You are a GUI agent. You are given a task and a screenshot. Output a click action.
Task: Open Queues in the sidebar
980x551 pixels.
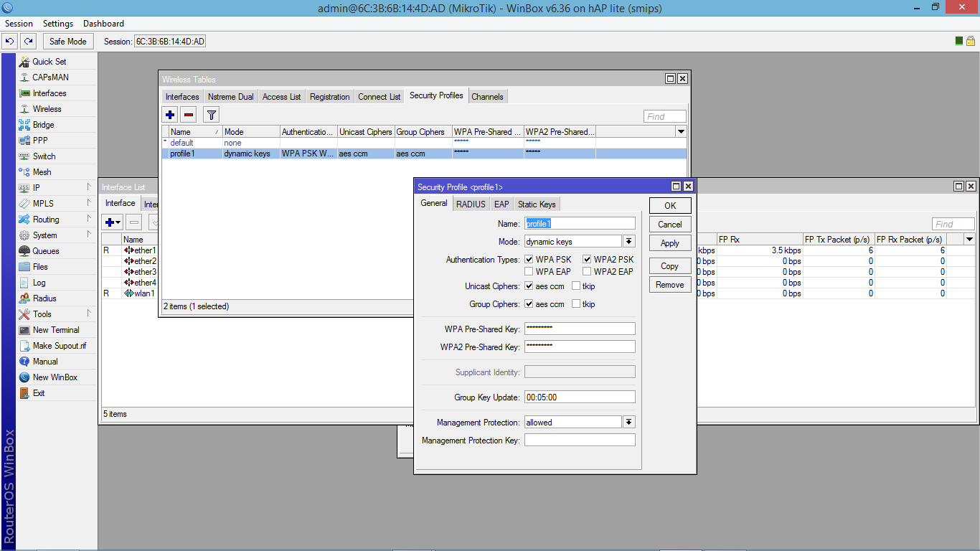click(46, 251)
